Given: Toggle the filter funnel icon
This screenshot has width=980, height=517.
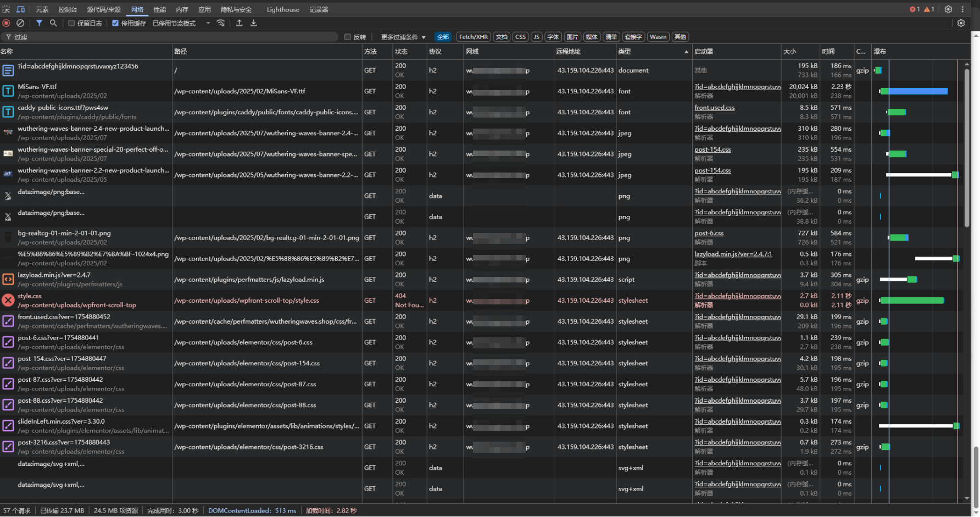Looking at the screenshot, I should click(39, 23).
